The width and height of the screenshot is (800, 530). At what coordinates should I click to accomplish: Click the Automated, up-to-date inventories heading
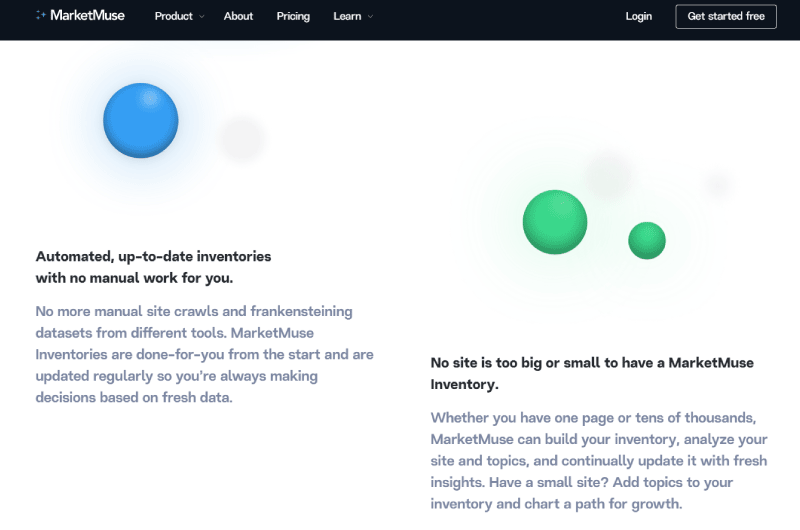point(153,267)
